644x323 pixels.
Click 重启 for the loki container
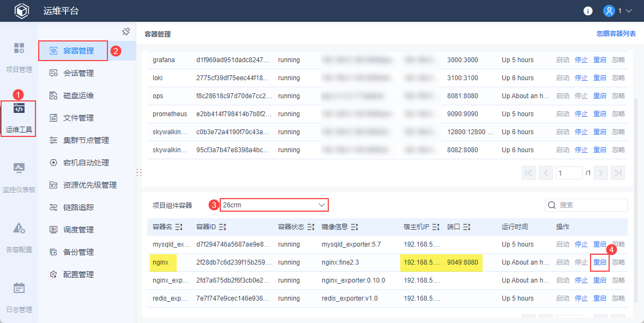(x=600, y=78)
